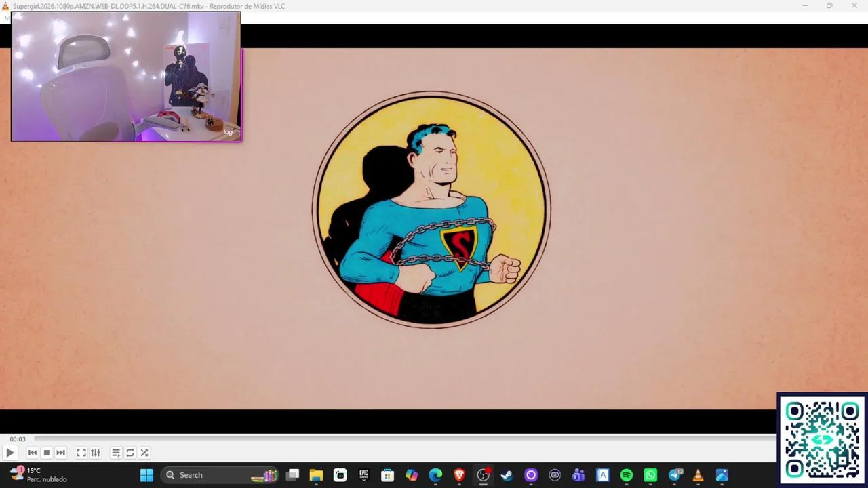Open File Explorer from the taskbar
868x488 pixels.
(316, 475)
